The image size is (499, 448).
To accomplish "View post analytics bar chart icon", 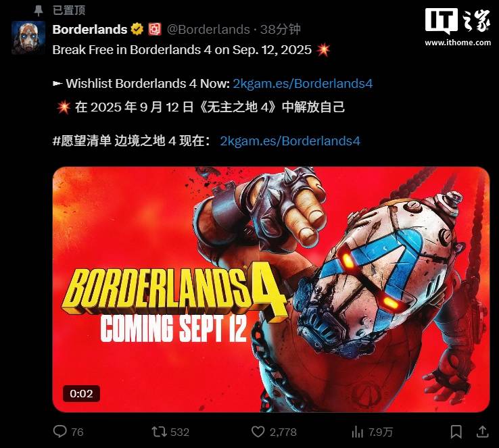I will click(x=358, y=432).
